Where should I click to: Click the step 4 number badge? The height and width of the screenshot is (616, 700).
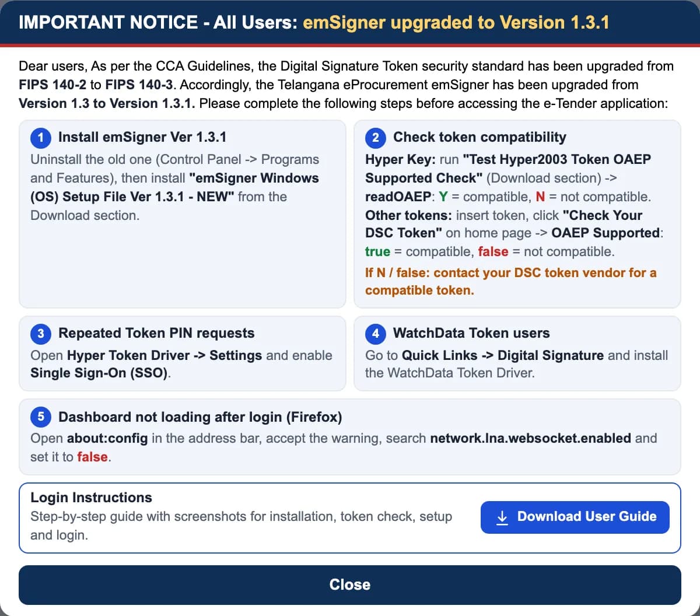pos(375,334)
